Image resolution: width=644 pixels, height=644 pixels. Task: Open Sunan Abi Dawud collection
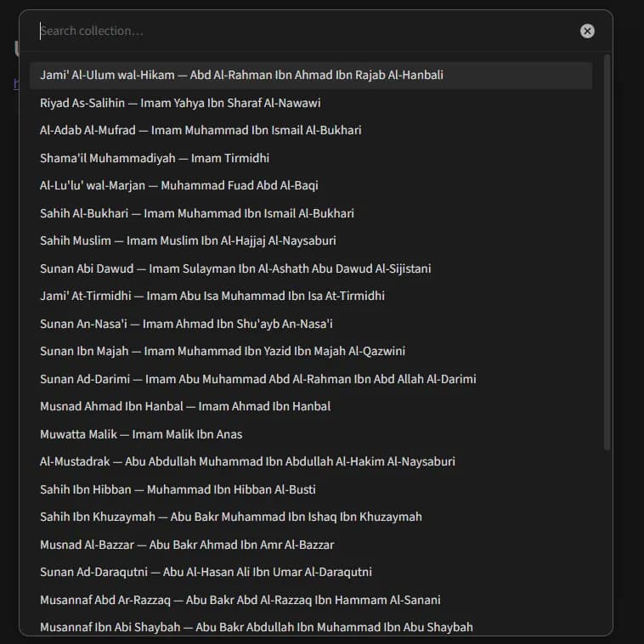[311, 268]
